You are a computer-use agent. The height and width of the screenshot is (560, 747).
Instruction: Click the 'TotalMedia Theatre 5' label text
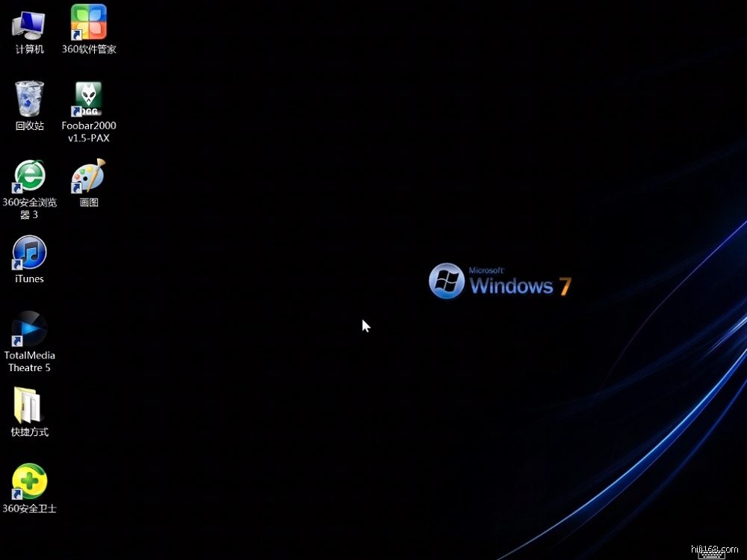(x=30, y=361)
